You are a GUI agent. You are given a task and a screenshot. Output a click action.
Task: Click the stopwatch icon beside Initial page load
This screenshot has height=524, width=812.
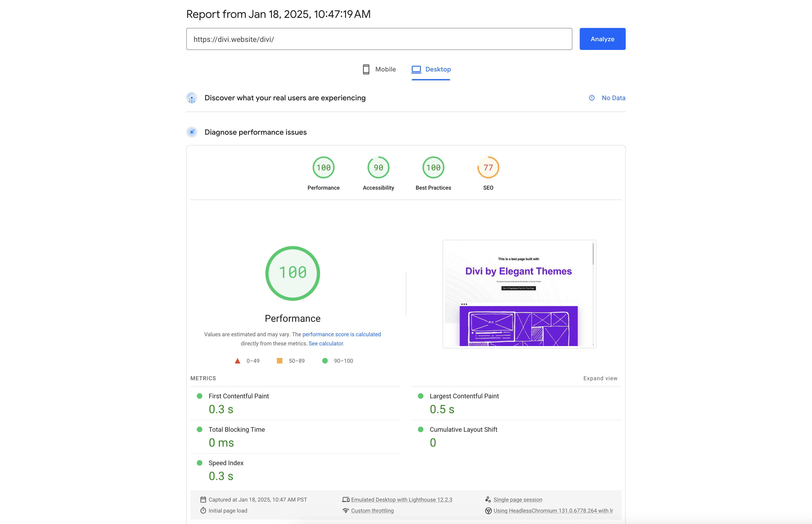tap(203, 510)
